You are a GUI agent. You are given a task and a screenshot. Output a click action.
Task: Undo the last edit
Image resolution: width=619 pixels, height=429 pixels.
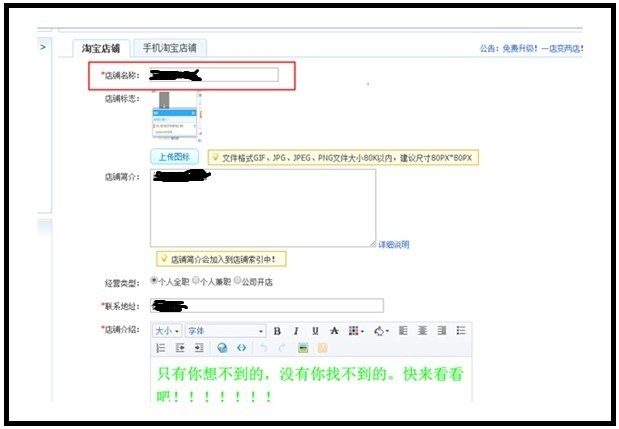(264, 348)
